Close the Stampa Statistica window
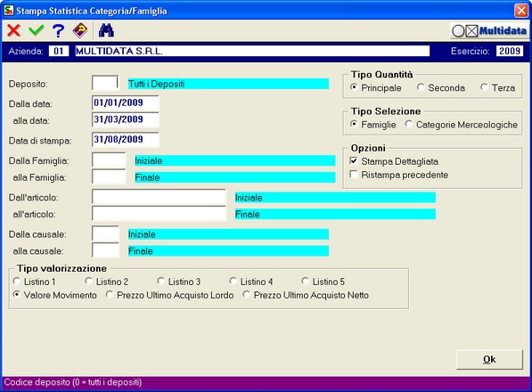The image size is (532, 392). 521,11
